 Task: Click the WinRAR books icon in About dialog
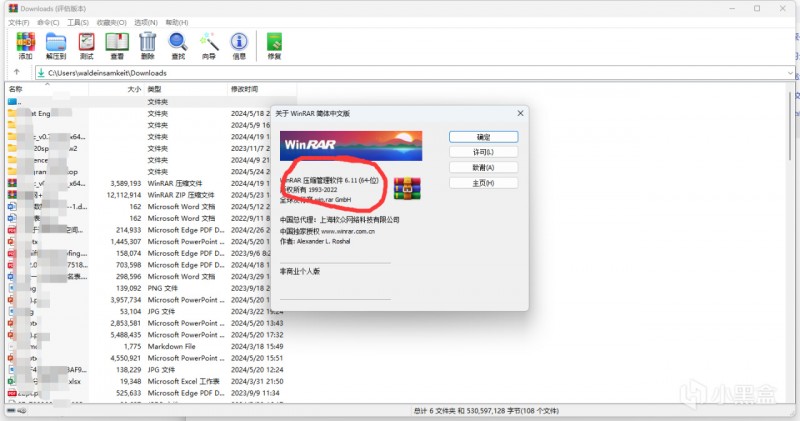click(407, 188)
